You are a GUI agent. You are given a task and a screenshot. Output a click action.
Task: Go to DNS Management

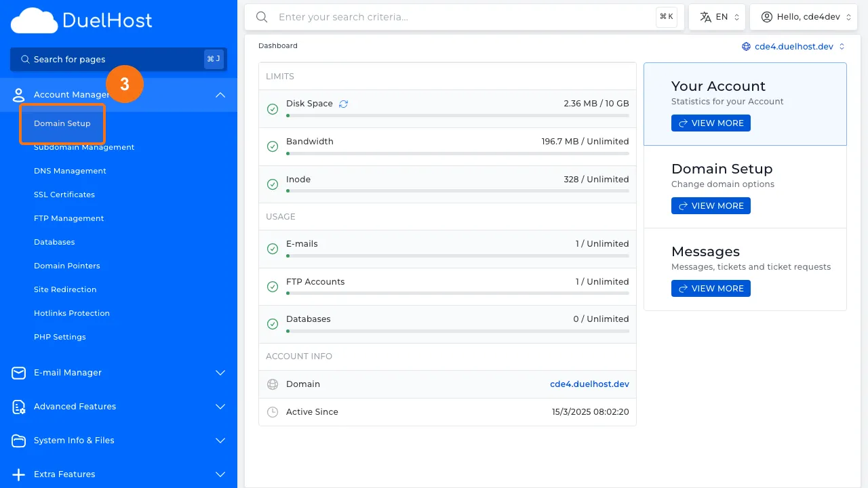(70, 171)
